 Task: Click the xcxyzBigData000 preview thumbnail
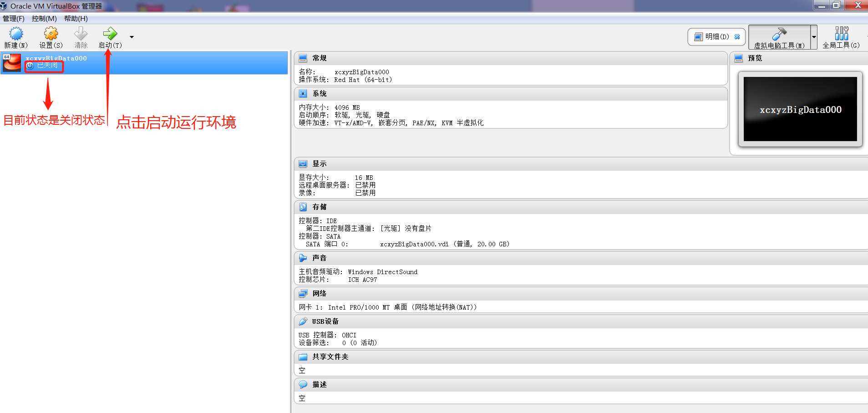click(800, 109)
